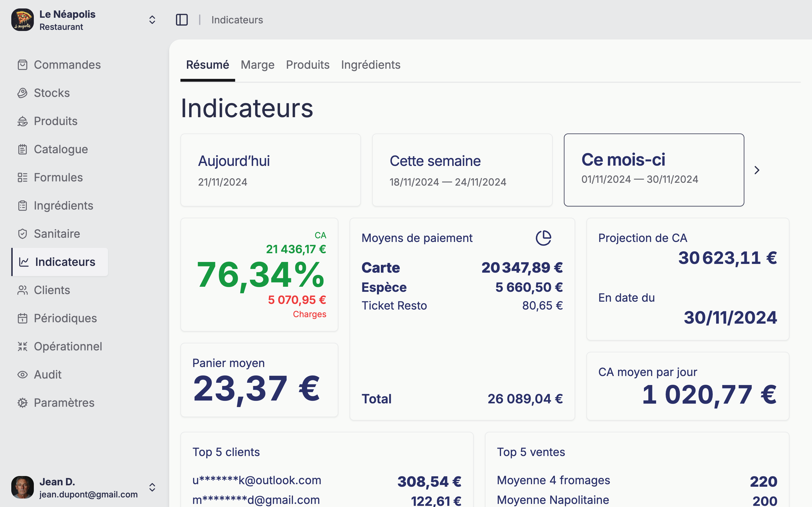Open the Clients section
812x507 pixels.
tap(52, 290)
